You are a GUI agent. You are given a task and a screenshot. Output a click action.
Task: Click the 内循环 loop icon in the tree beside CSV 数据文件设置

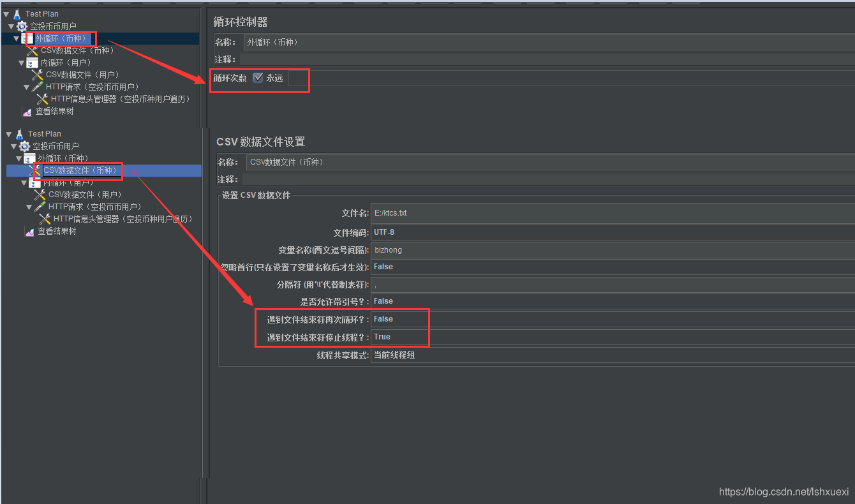tap(35, 183)
